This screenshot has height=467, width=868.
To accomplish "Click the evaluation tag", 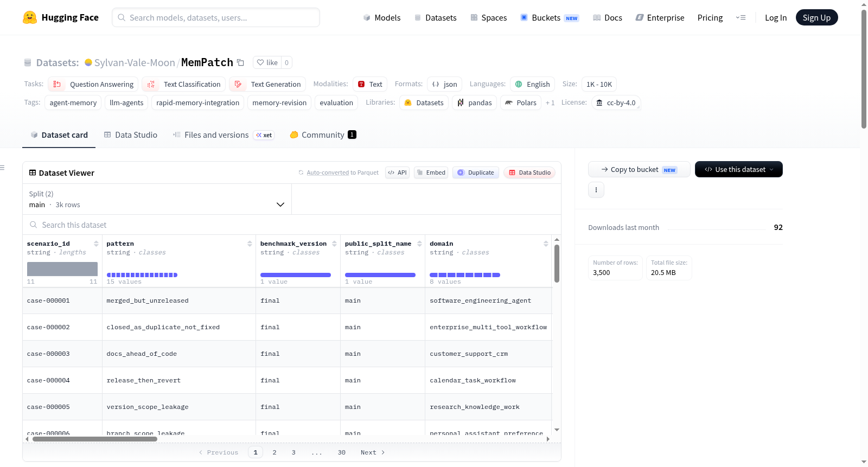I will tap(336, 103).
